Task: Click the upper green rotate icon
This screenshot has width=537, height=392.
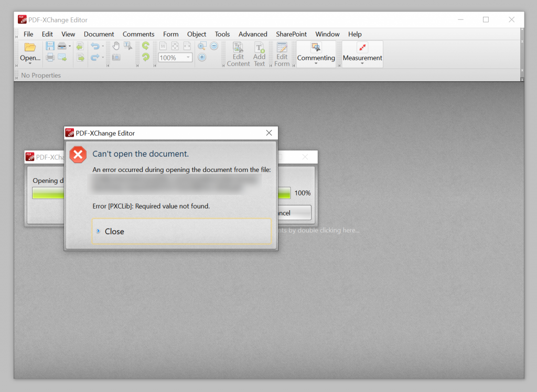Action: [x=146, y=46]
